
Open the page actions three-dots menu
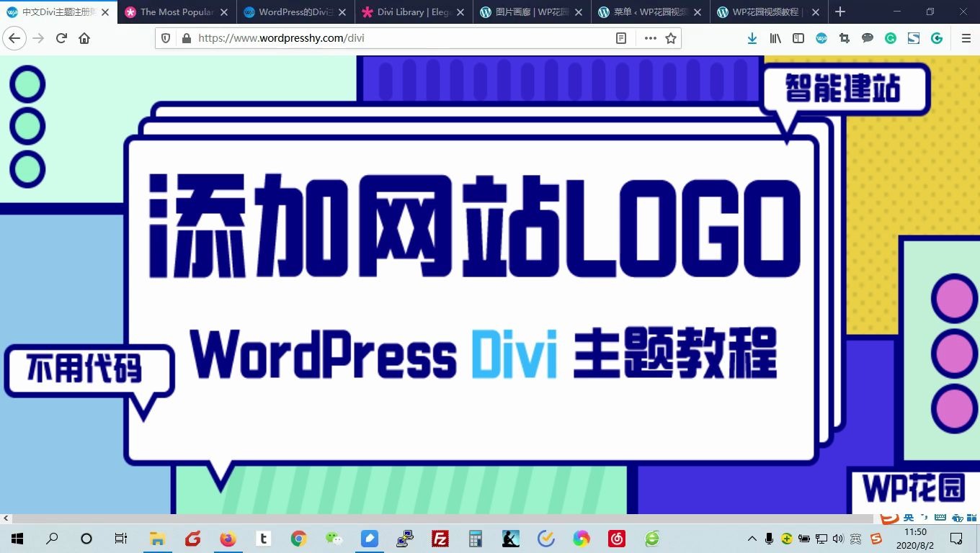(650, 38)
